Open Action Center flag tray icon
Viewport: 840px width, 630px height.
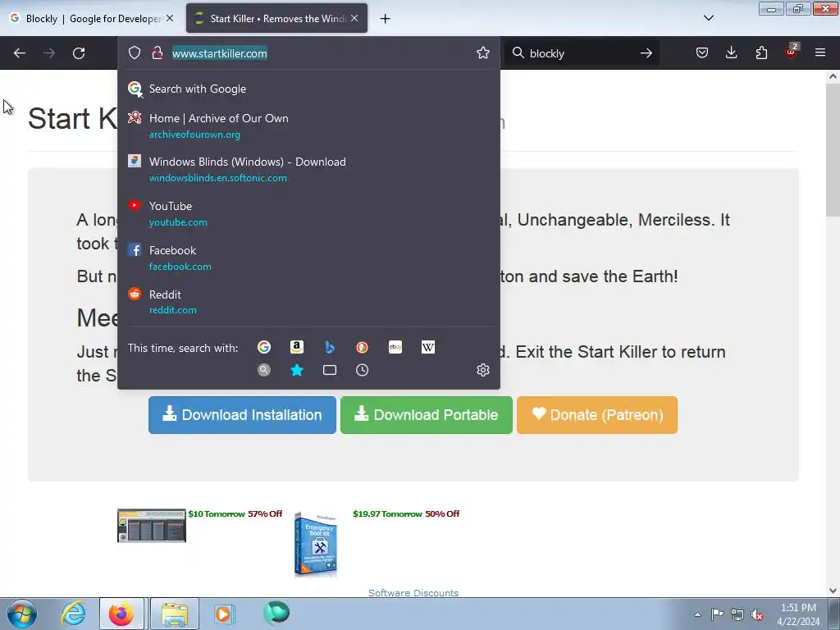717,614
